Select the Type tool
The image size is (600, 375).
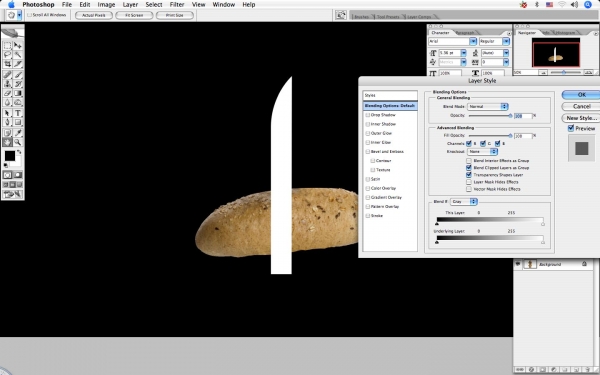point(18,113)
